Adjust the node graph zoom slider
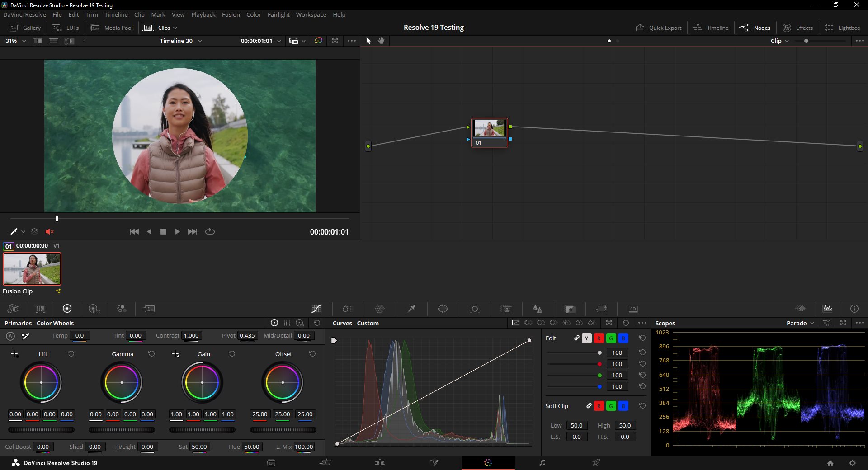This screenshot has width=868, height=470. 806,41
